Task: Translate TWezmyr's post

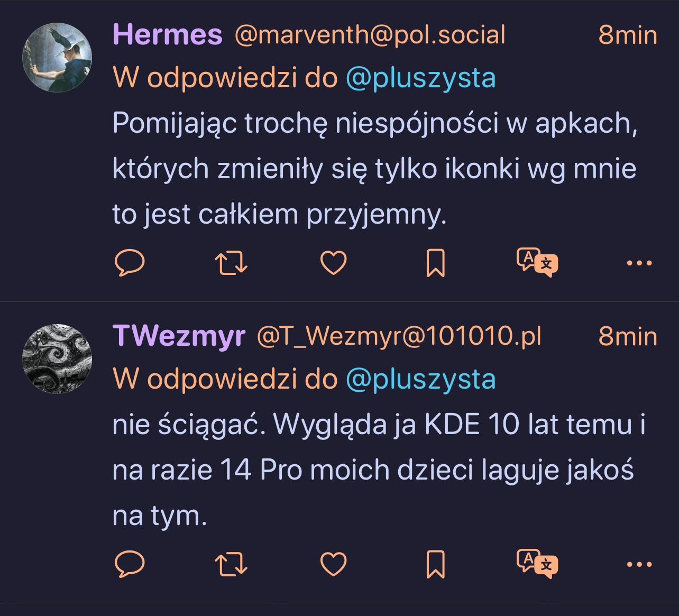Action: coord(537,564)
